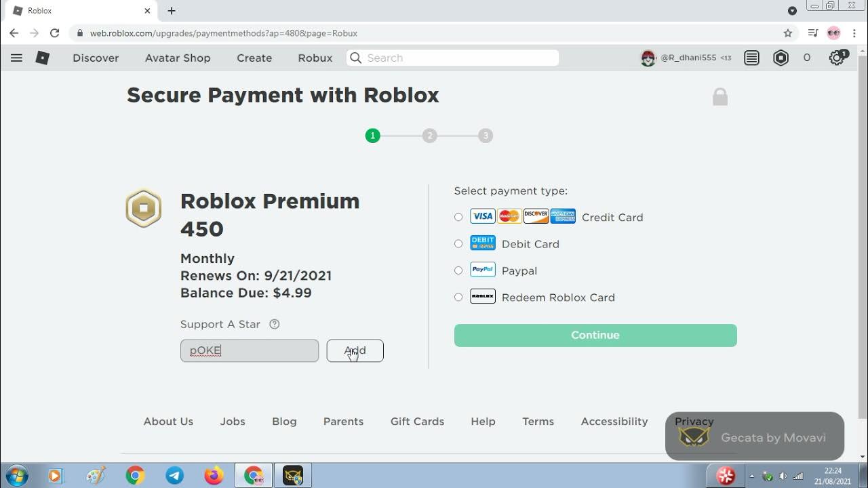Viewport: 868px width, 488px height.
Task: Open the settings gear icon
Action: 837,58
